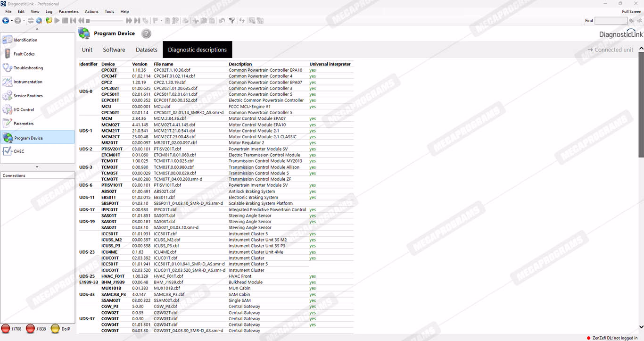Click the J1939 red status indicator

coord(31,329)
